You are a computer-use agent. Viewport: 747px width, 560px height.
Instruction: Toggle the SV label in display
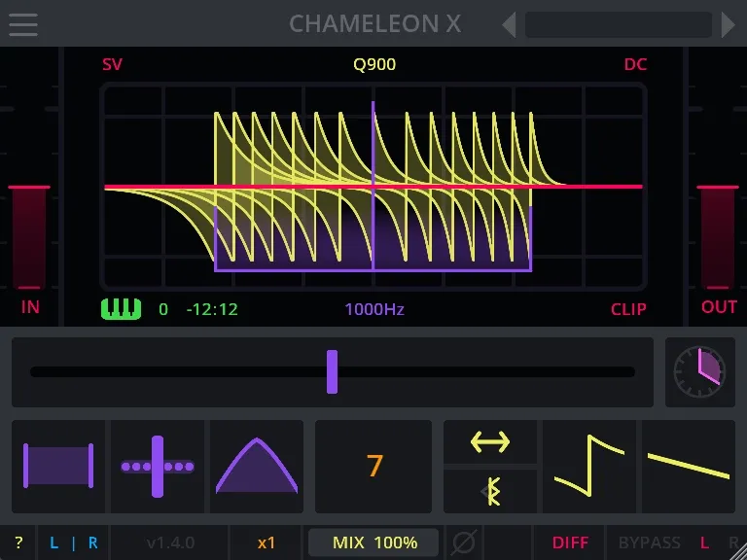coord(112,64)
